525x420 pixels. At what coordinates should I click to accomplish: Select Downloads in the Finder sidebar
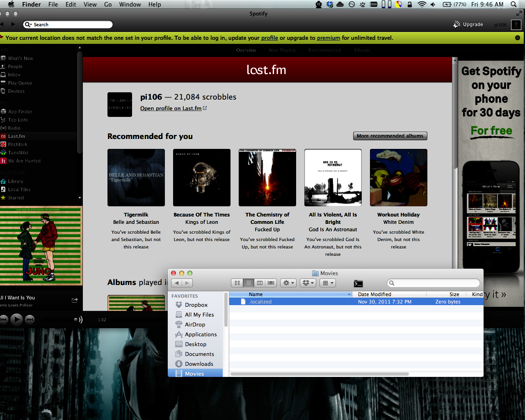(199, 364)
